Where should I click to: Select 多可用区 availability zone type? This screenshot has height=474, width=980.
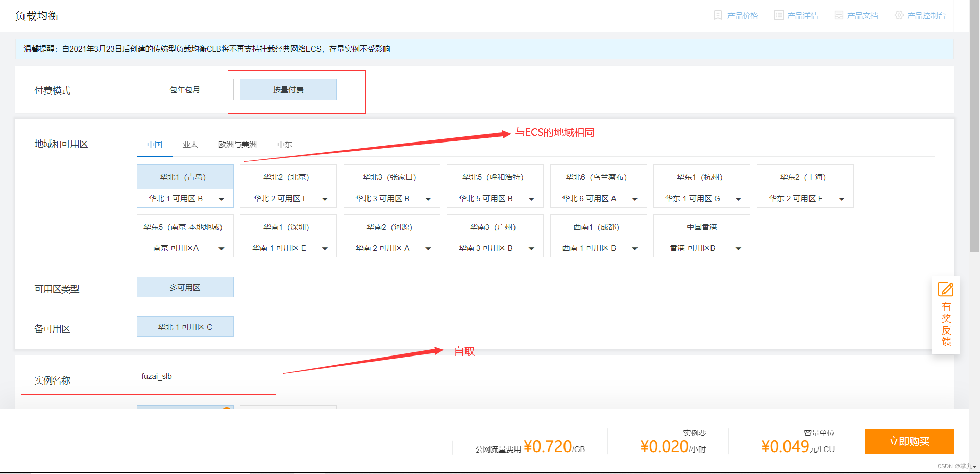click(185, 287)
